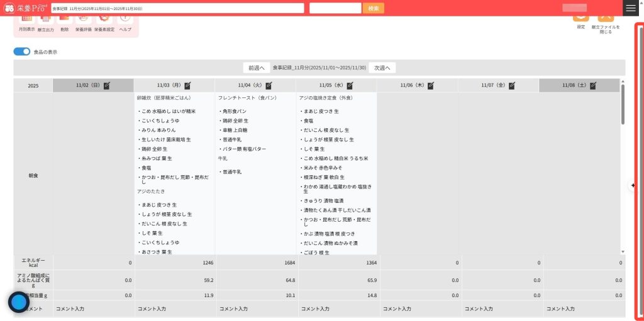Click the meal table's down scroll arrow
This screenshot has height=321, width=644.
coord(623,251)
